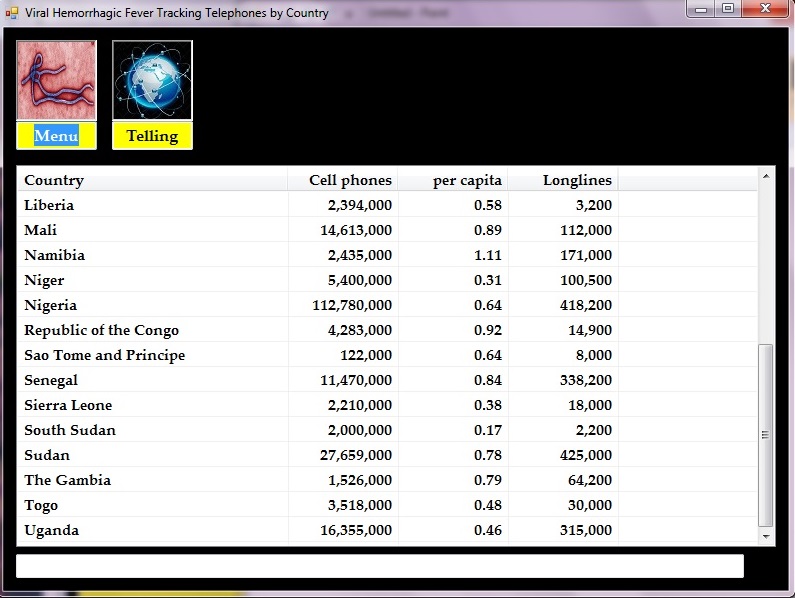
Task: Click Namibia's per capita value 1.11
Action: [488, 255]
